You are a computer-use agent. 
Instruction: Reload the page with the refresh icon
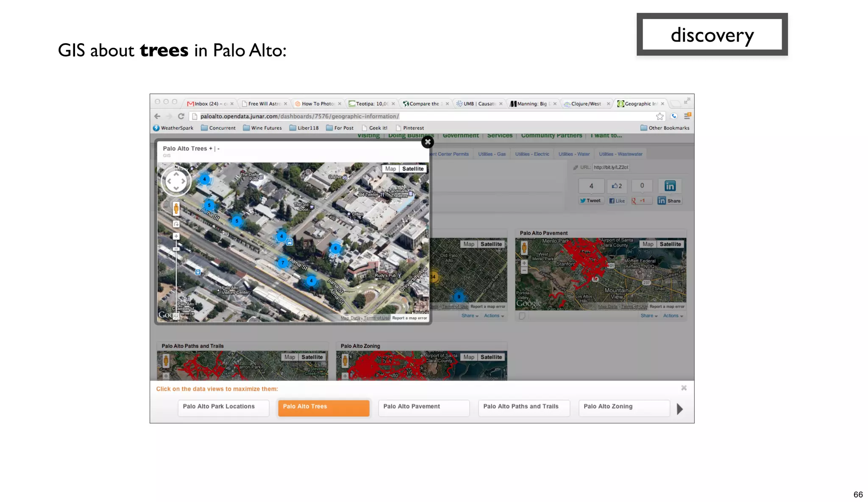click(x=181, y=116)
